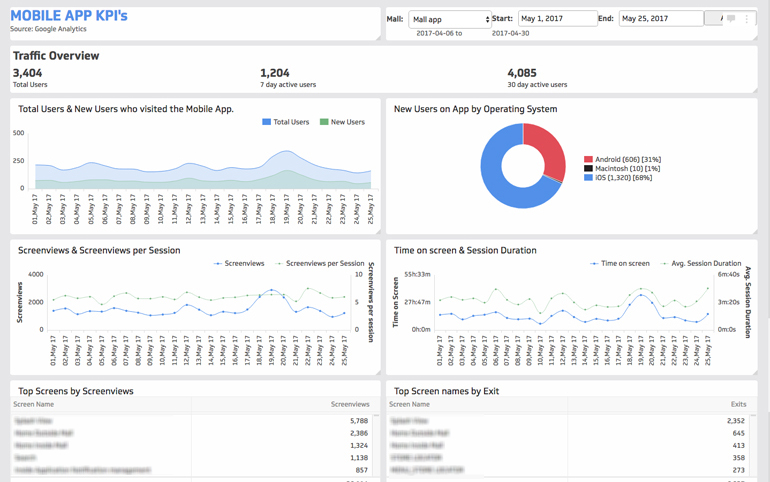Sort by Screenviews column header

click(350, 404)
